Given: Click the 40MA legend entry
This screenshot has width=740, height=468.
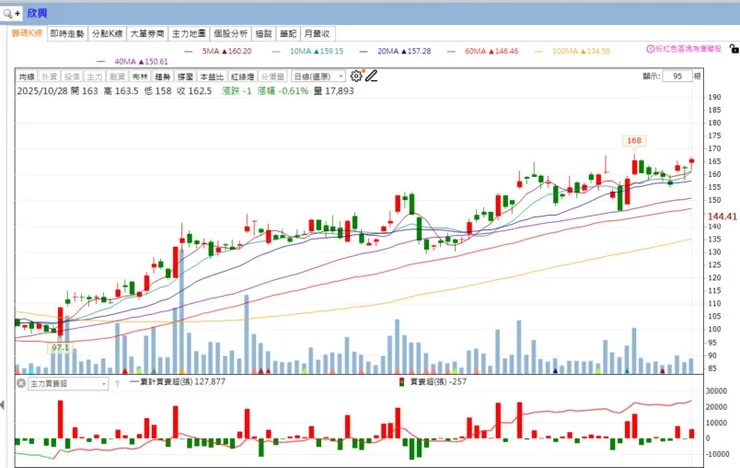Looking at the screenshot, I should pos(141,61).
